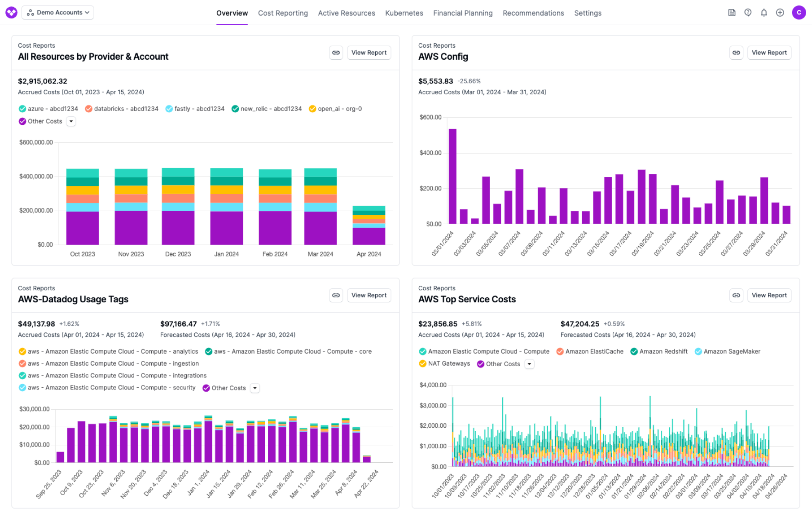The width and height of the screenshot is (812, 522).
Task: Click the AWS Config report title
Action: (443, 57)
